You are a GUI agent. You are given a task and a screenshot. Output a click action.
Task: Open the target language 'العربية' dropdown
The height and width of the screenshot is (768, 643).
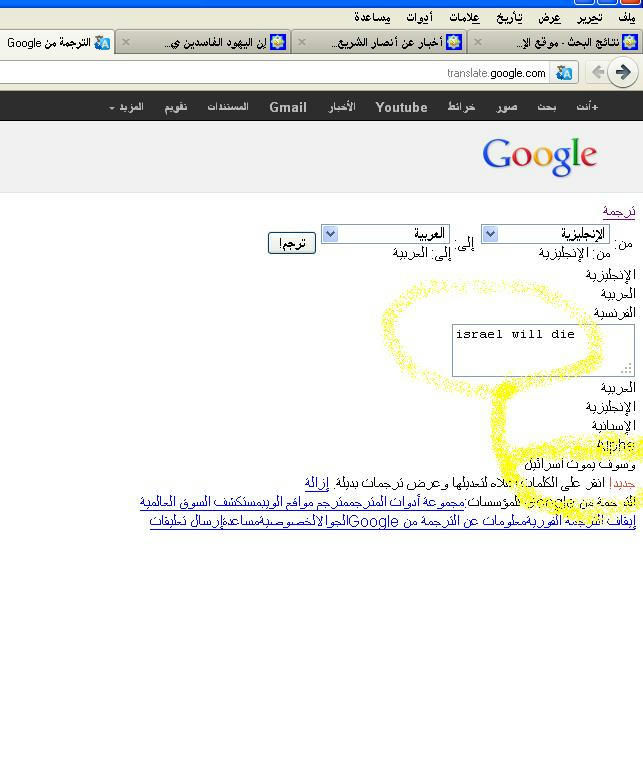pos(385,234)
